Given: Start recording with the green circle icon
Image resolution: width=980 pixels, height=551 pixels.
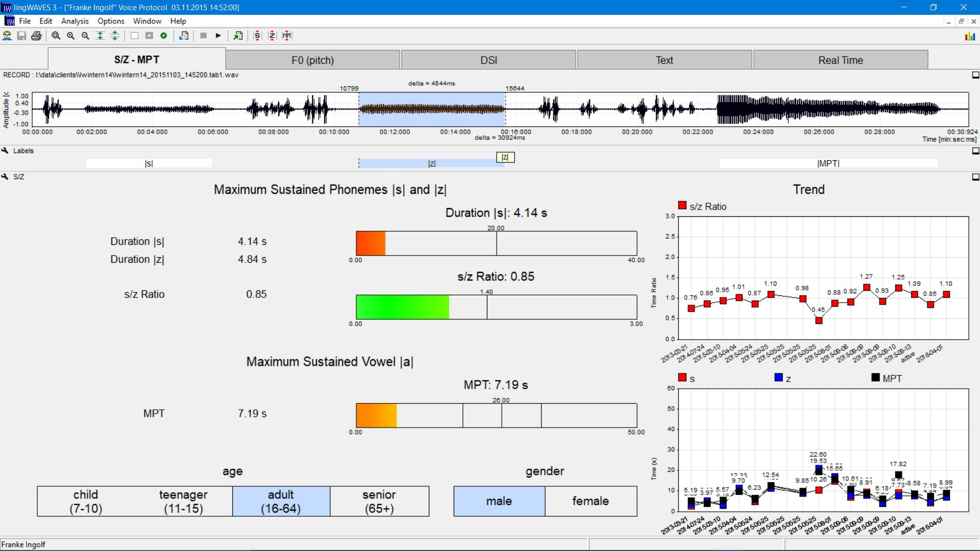Looking at the screenshot, I should coord(164,36).
